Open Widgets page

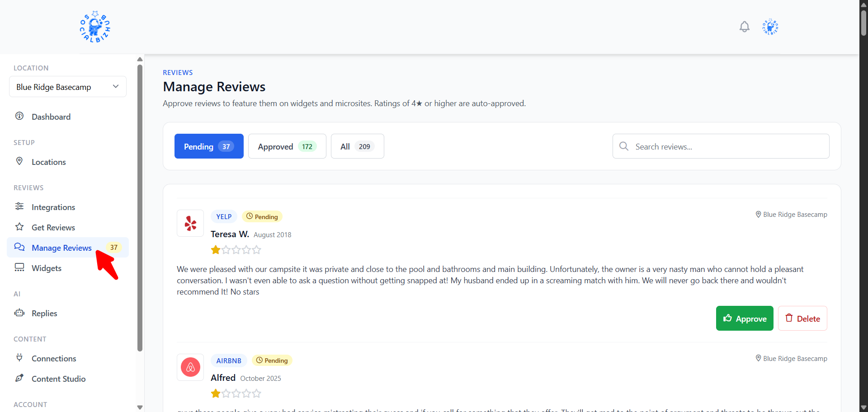(68, 268)
